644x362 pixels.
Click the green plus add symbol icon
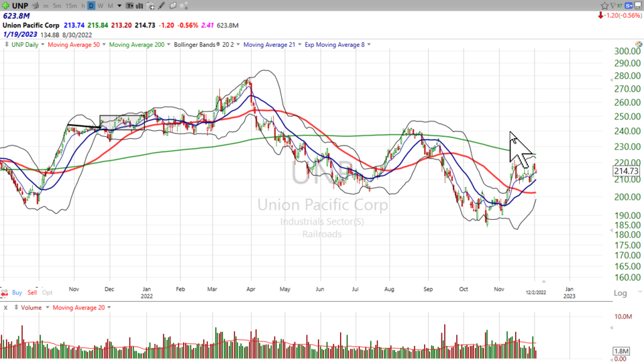(x=6, y=6)
